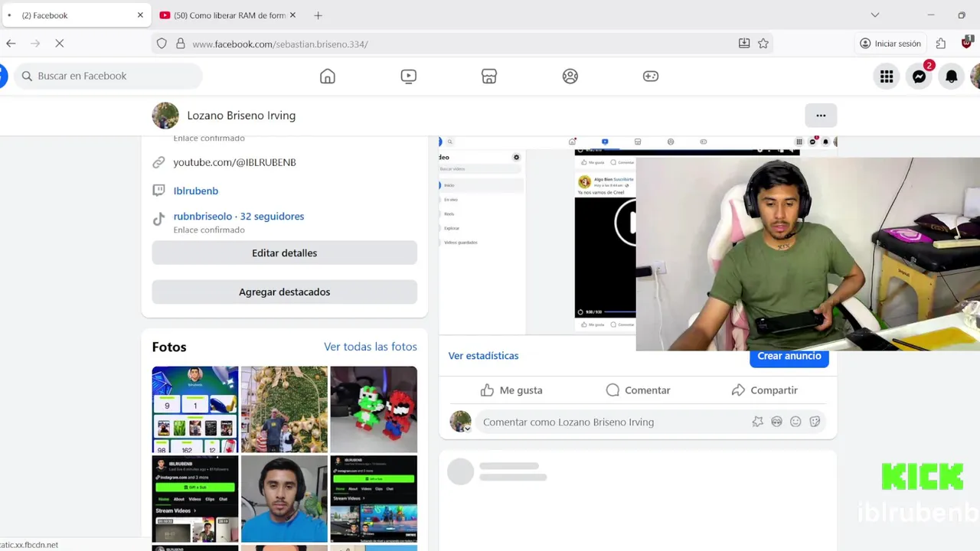This screenshot has height=551, width=980.
Task: Open the Groups icon in top navigation
Action: [570, 76]
